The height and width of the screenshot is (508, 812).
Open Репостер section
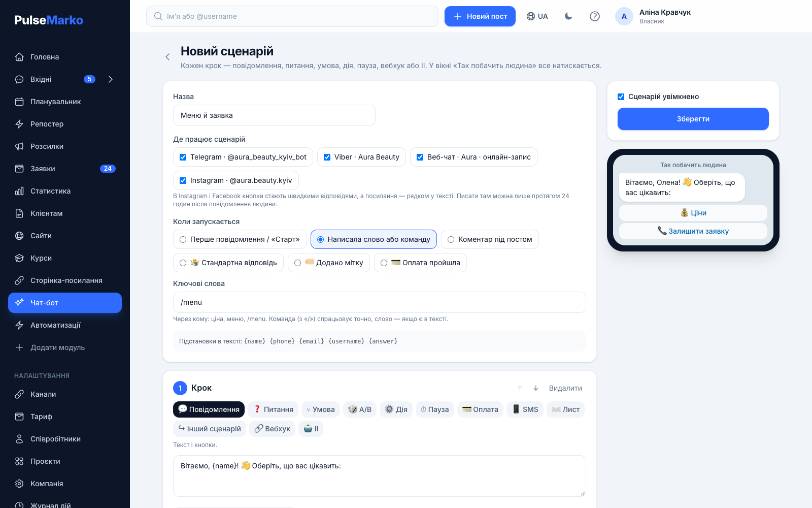pos(65,124)
